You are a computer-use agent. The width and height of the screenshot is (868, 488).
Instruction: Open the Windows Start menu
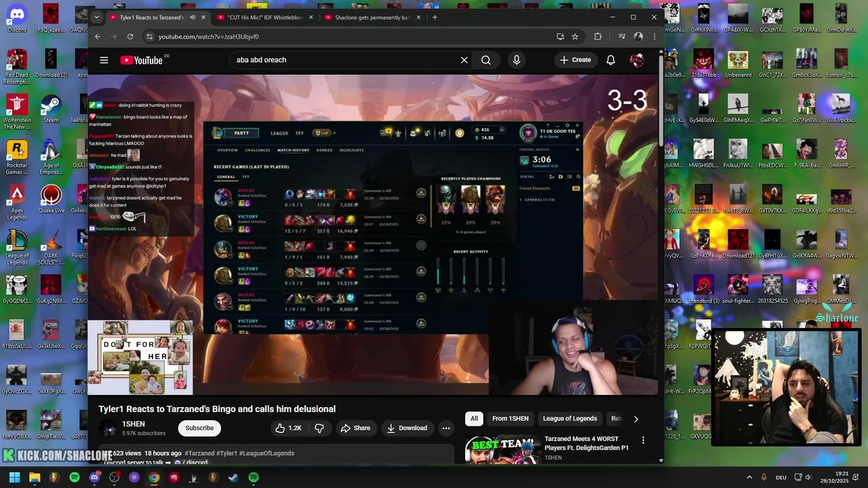pos(15,477)
